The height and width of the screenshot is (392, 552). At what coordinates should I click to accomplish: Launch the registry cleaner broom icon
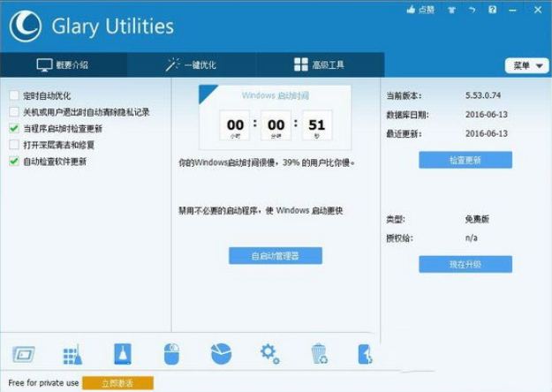72,354
